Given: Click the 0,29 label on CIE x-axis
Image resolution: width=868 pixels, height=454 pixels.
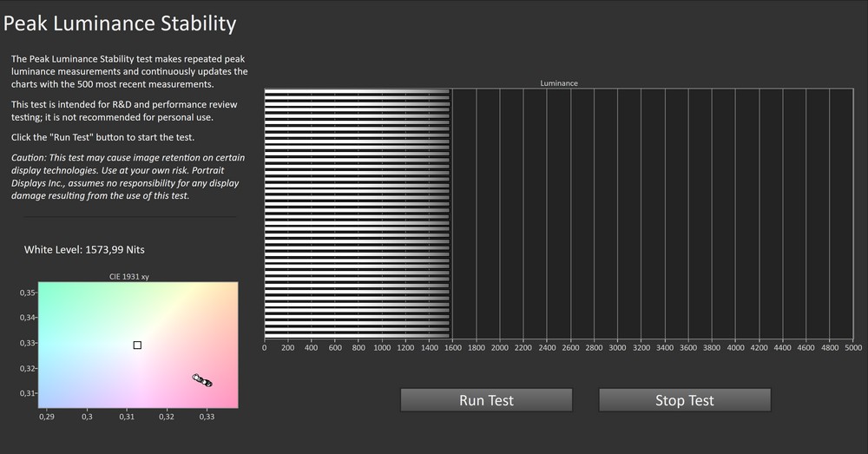Looking at the screenshot, I should tap(47, 417).
